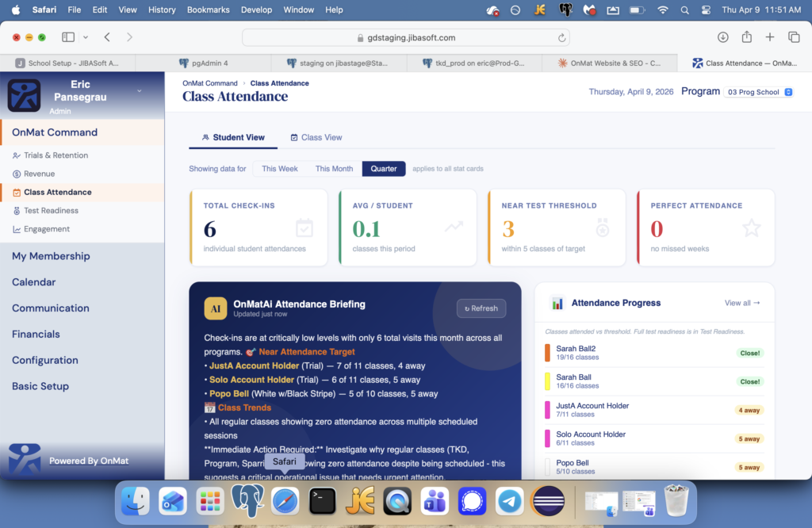Click Sarah Ball2 orange color marker
Viewport: 812px width, 528px height.
(548, 353)
